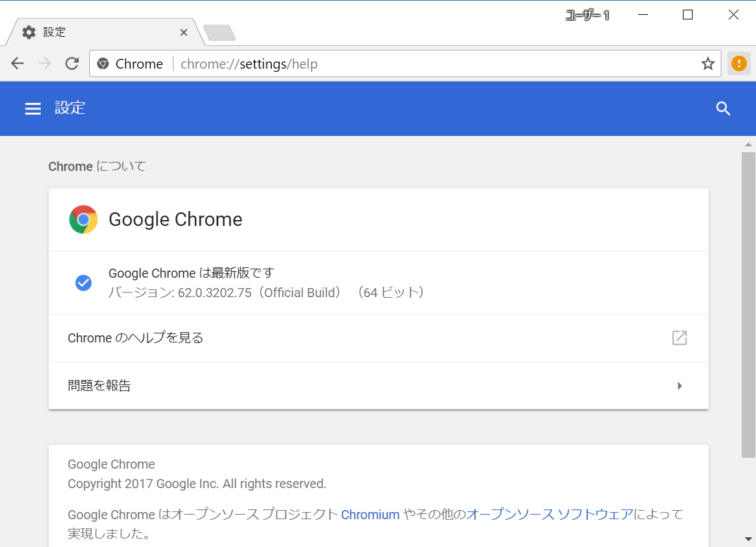Bookmark this page with the star icon
This screenshot has width=756, height=547.
[708, 63]
